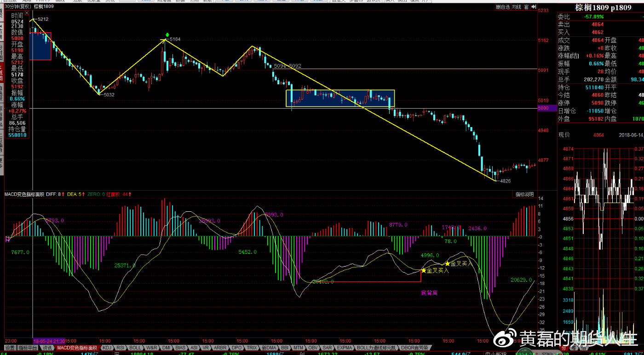Click the 棕榈1809 p1809 contract title

(x=603, y=8)
